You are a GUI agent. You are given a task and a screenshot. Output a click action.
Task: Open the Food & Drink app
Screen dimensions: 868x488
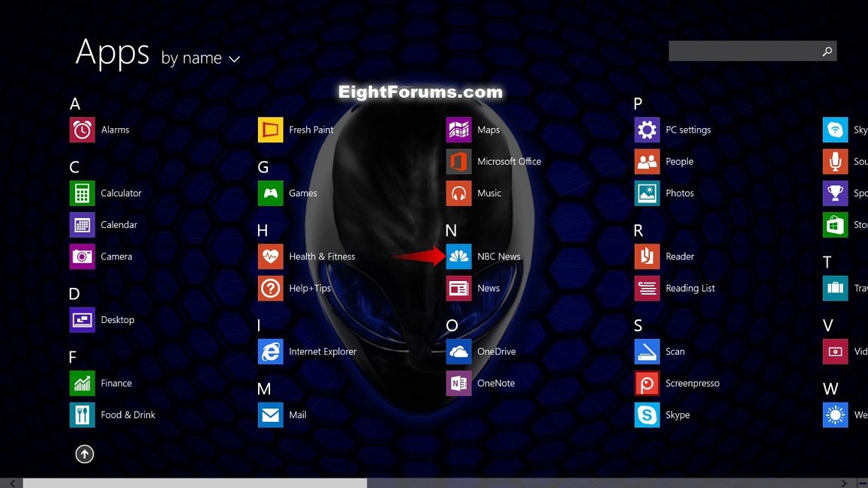82,415
